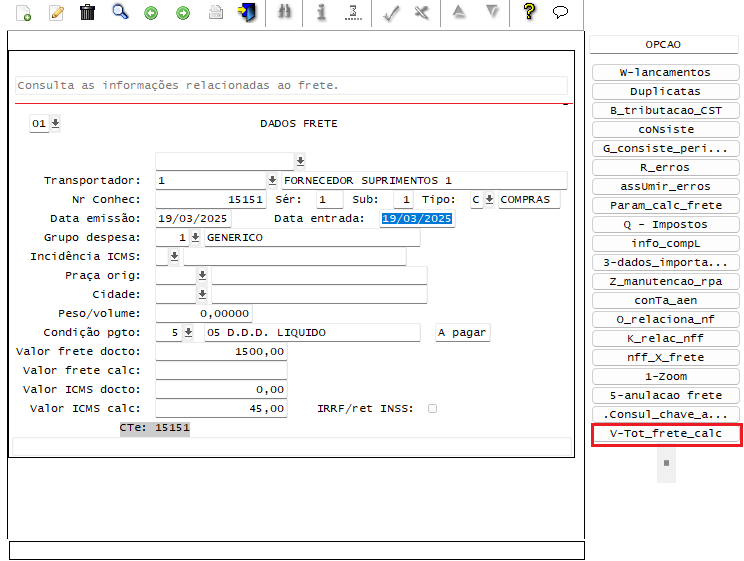The width and height of the screenshot is (744, 561).
Task: Go to next record green arrow
Action: (x=183, y=13)
